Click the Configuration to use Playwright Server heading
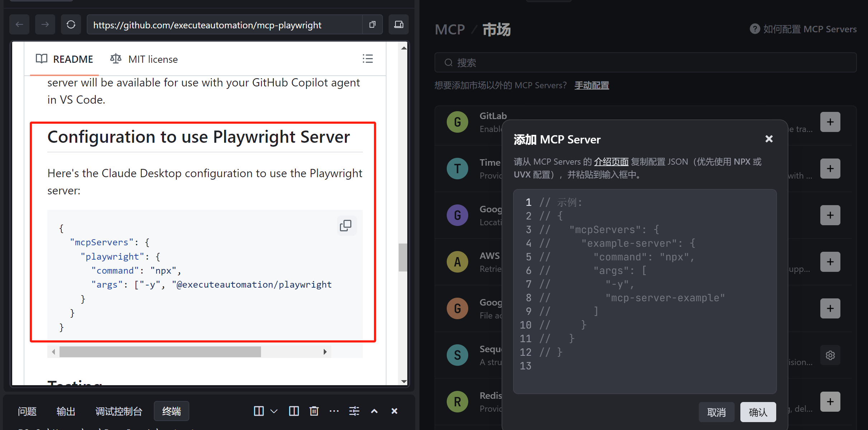This screenshot has height=430, width=868. pos(199,137)
